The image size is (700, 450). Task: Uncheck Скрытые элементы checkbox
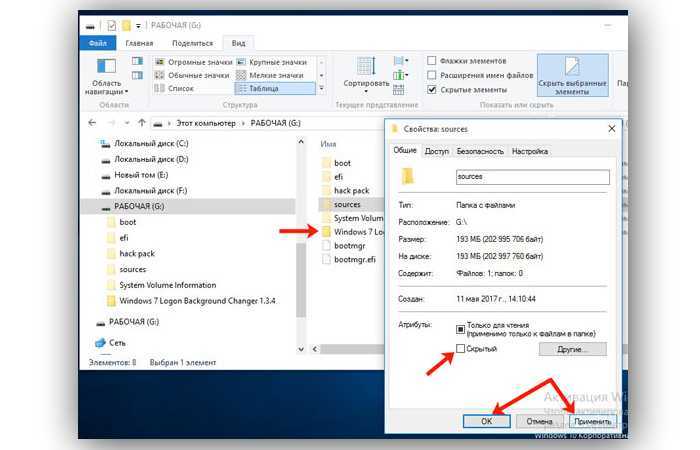[x=431, y=90]
